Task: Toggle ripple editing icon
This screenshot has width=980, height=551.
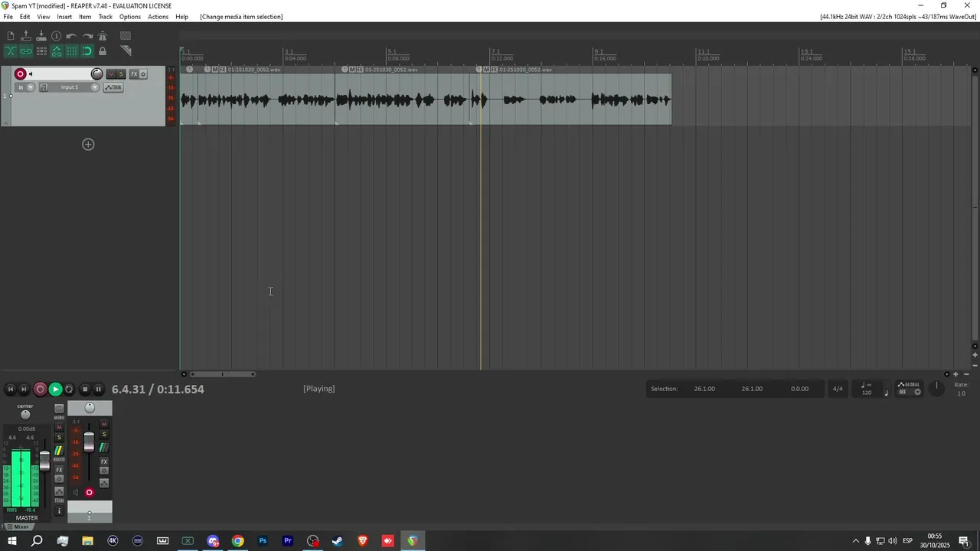Action: 41,51
